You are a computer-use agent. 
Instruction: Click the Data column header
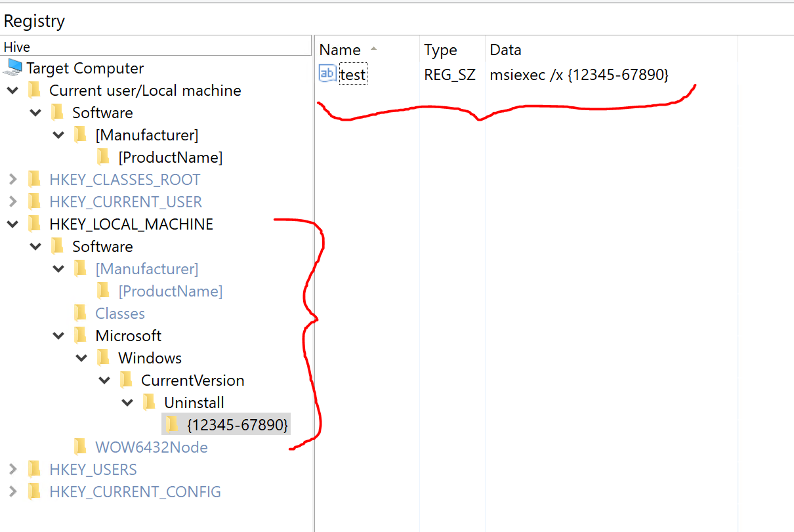505,50
